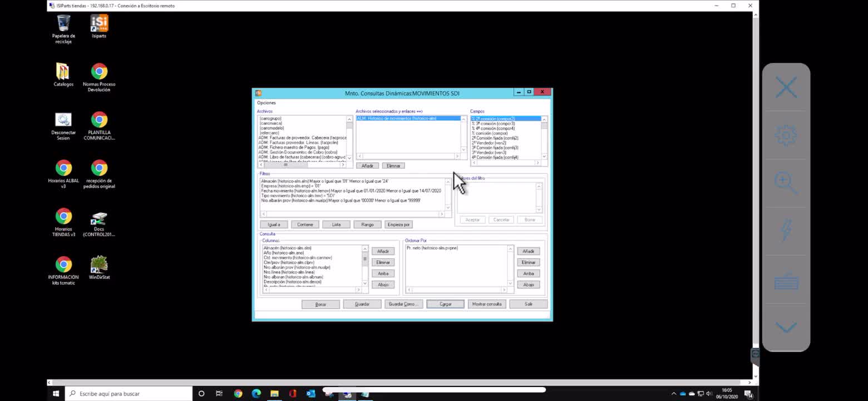Click Añadir under Archivos seleccionados
This screenshot has width=868, height=401.
point(367,165)
